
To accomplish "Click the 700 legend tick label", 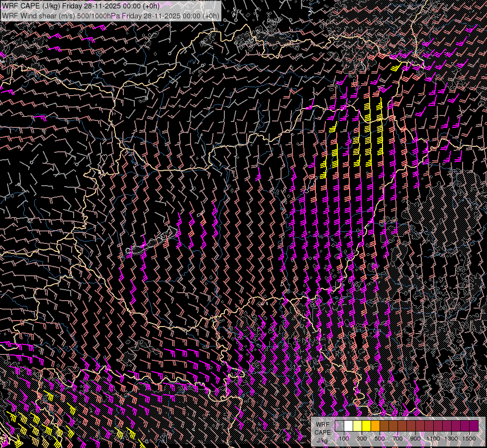I will point(397,439).
